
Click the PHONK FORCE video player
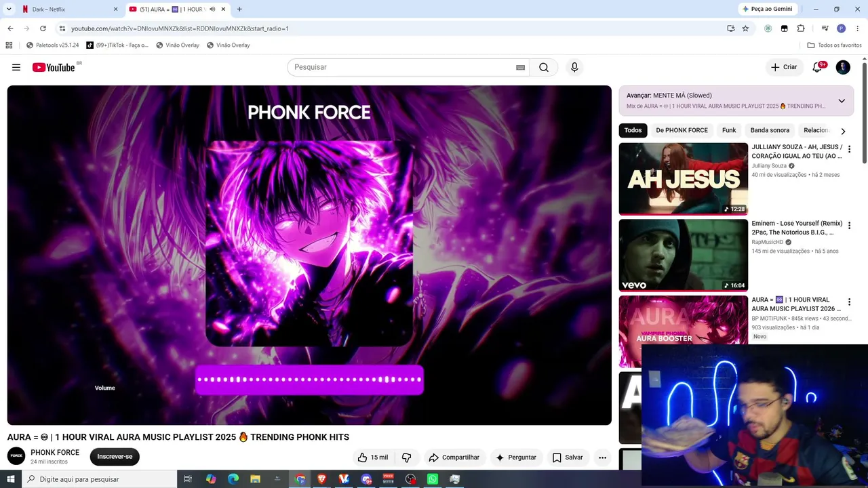309,256
